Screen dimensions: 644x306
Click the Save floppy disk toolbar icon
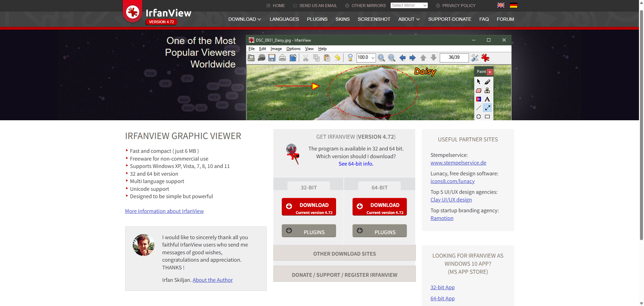point(272,58)
